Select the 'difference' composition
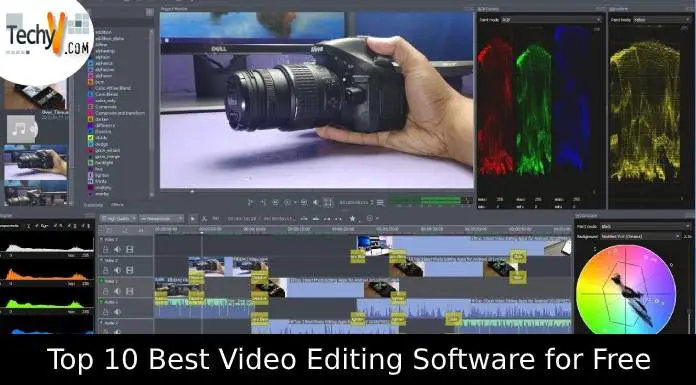 (x=105, y=126)
